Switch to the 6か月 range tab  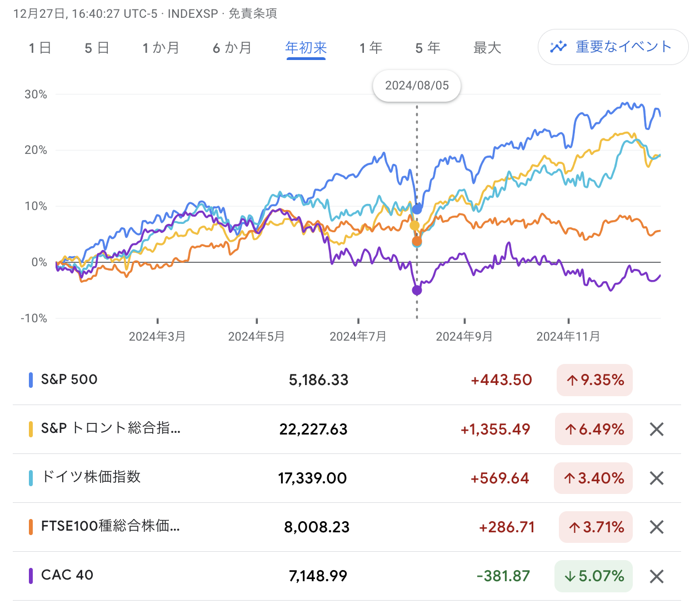(x=232, y=48)
